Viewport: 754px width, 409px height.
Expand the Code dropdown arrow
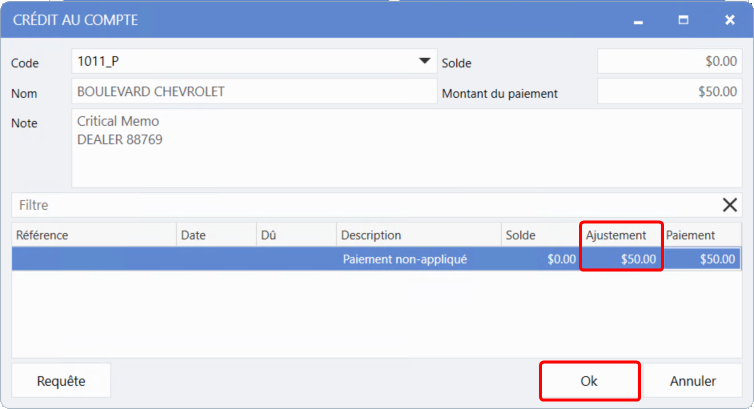(x=424, y=62)
